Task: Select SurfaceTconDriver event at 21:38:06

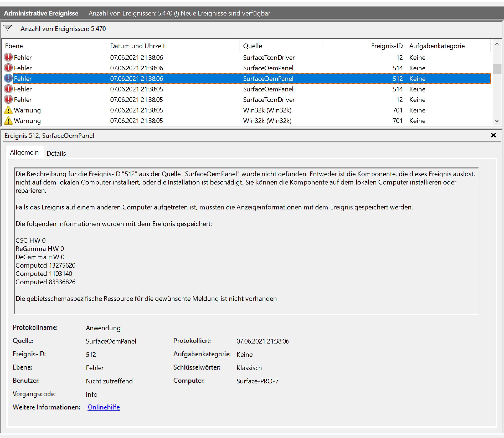Action: point(246,57)
